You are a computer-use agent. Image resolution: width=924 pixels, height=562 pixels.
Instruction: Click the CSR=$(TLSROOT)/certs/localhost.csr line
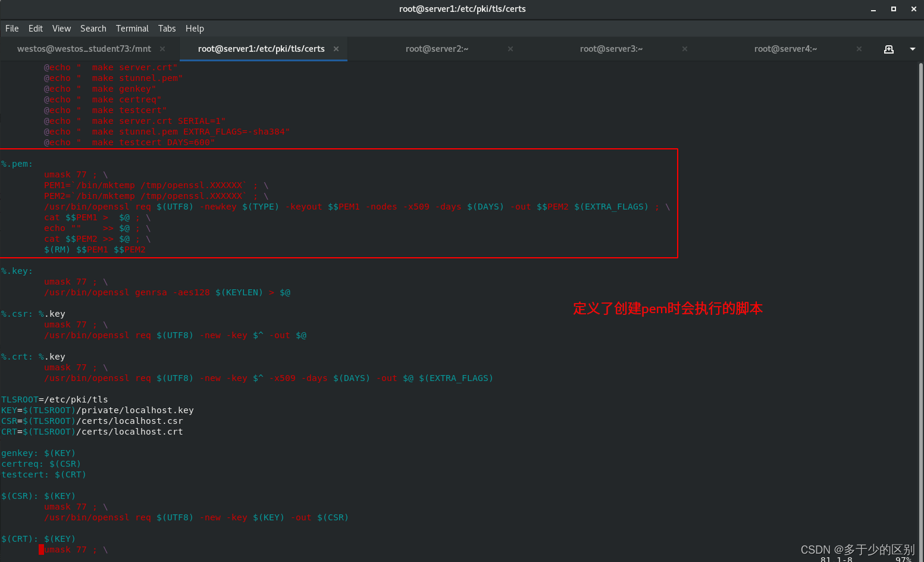92,421
